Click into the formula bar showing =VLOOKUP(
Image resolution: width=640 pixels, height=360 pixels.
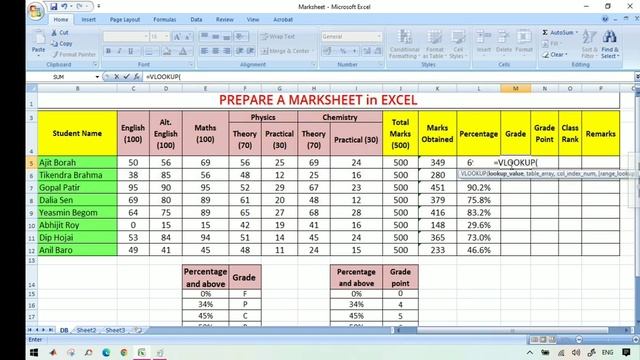388,77
